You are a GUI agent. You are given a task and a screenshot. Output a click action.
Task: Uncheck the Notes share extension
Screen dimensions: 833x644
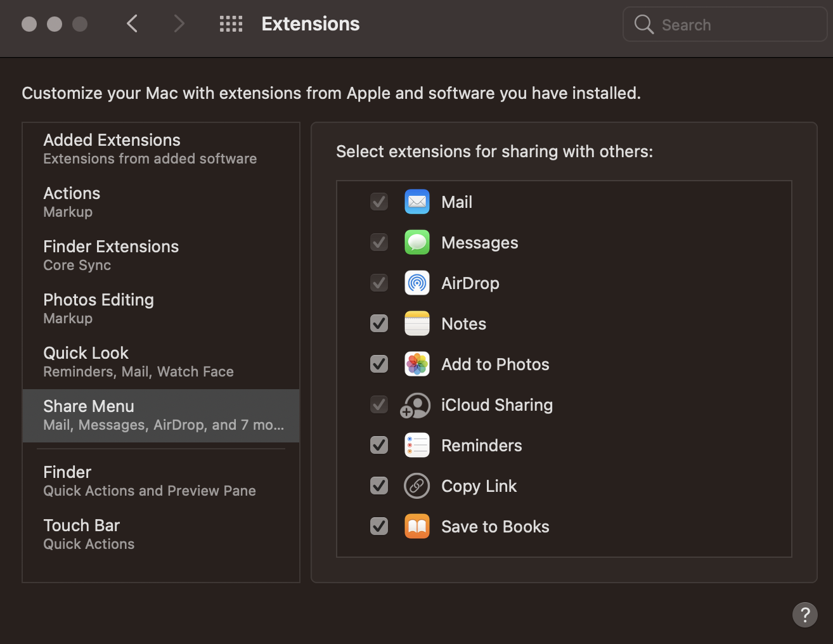tap(379, 323)
